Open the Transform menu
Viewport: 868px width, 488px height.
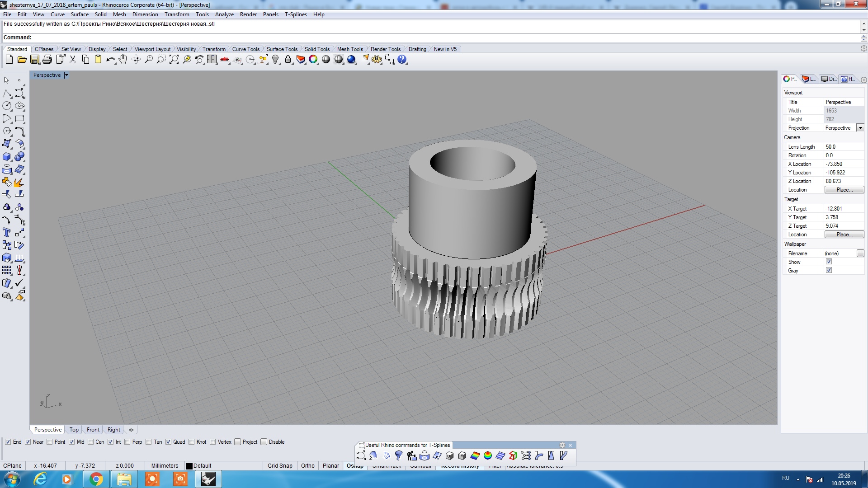click(177, 14)
